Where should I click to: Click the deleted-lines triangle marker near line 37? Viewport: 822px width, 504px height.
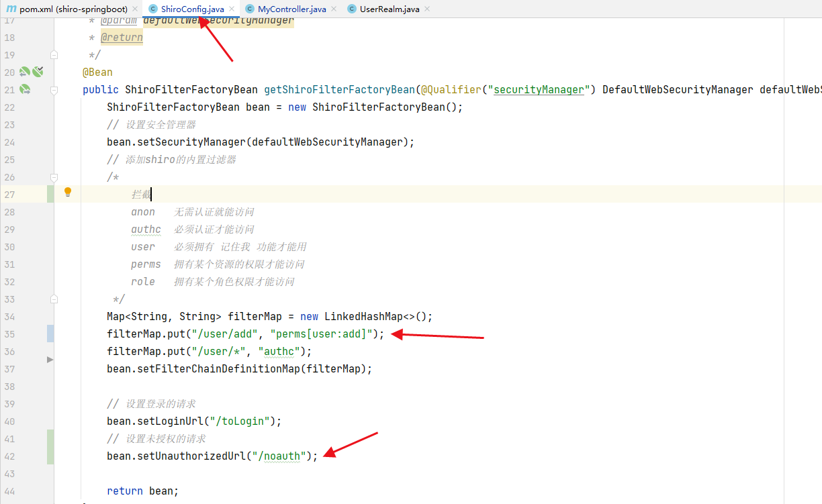click(x=50, y=360)
